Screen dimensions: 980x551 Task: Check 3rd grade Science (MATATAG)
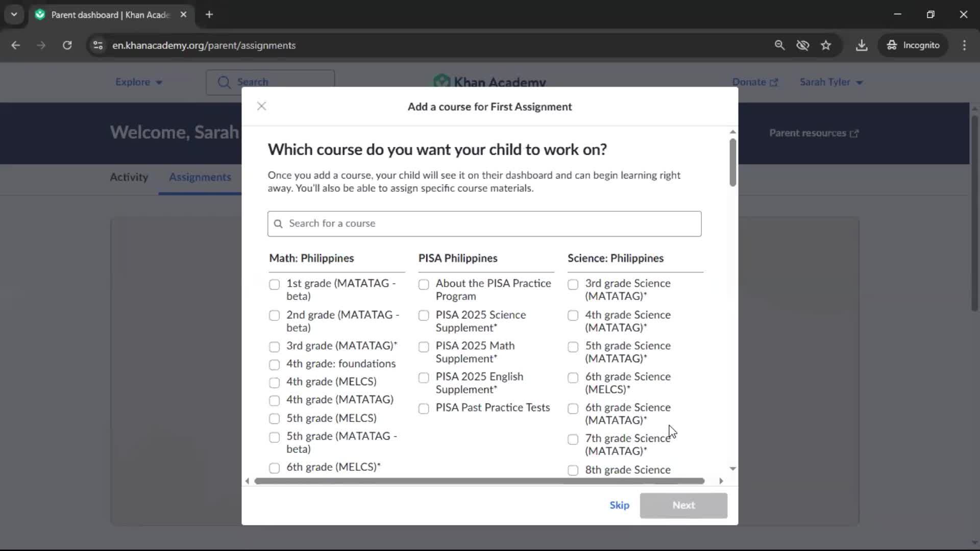pos(573,284)
